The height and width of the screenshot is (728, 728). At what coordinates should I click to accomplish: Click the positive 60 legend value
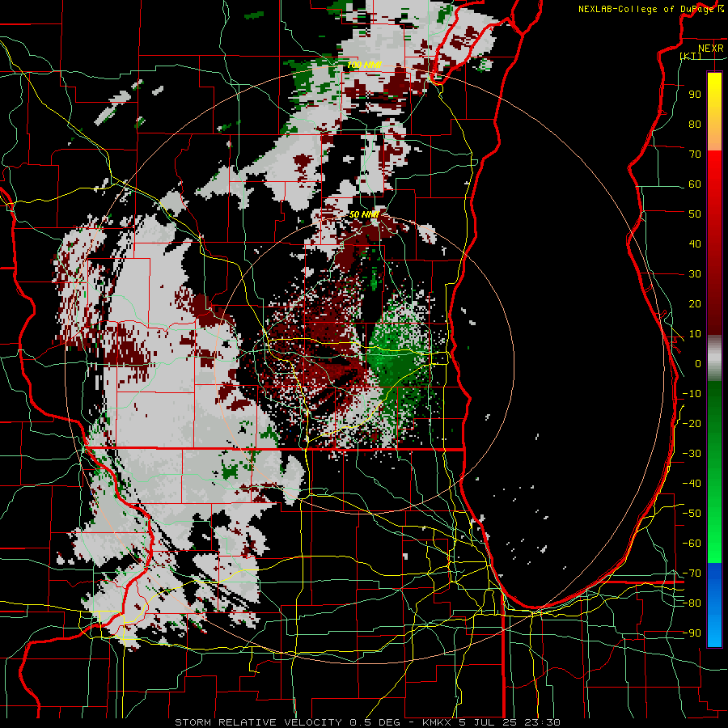pos(695,184)
